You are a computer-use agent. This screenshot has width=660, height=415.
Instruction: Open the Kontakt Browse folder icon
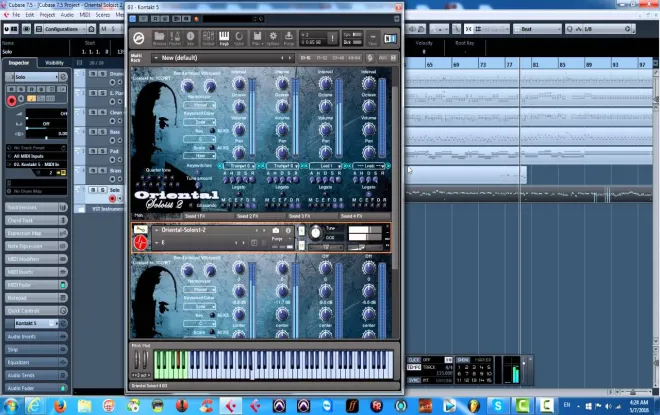pyautogui.click(x=159, y=37)
